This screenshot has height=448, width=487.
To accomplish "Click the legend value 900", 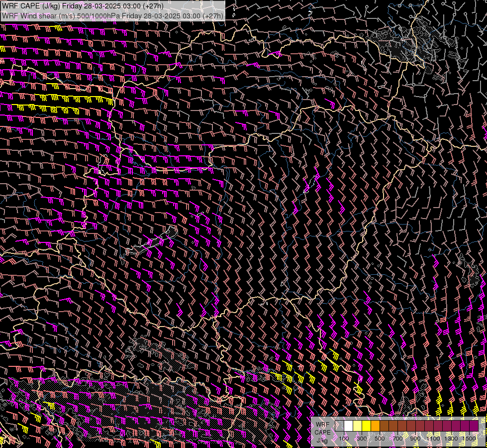I will (x=415, y=439).
